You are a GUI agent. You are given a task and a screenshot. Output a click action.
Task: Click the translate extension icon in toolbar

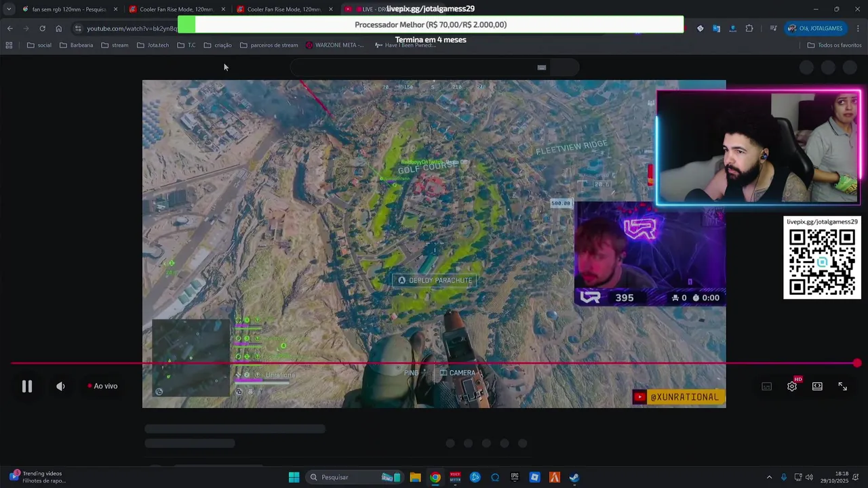(716, 28)
